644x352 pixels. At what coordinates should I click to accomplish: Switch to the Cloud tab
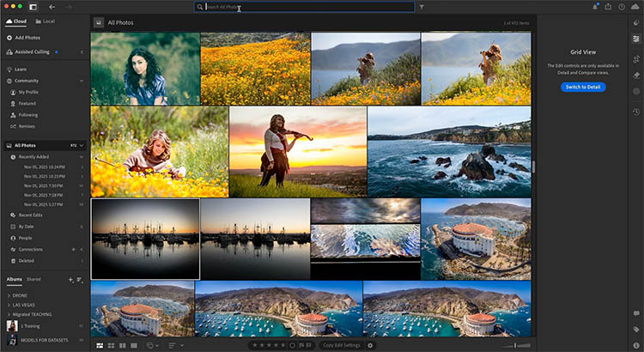(16, 21)
